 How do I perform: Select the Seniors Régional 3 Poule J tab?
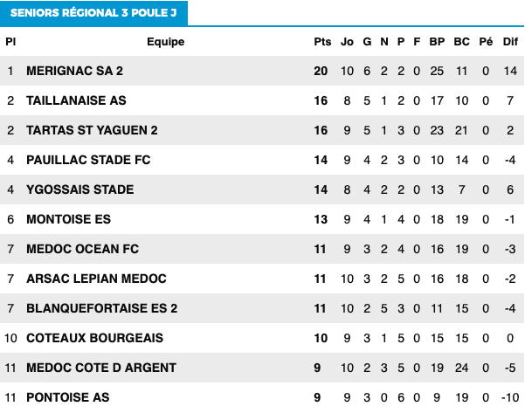[93, 13]
